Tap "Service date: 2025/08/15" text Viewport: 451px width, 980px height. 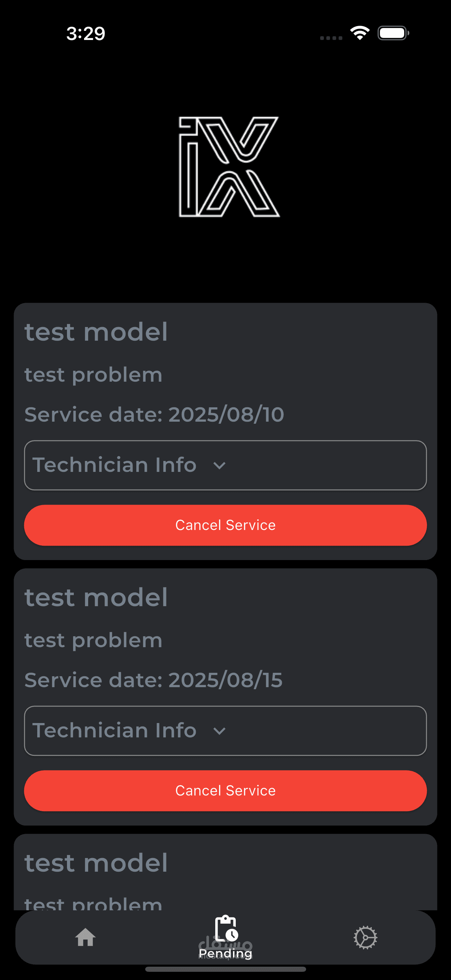(153, 680)
